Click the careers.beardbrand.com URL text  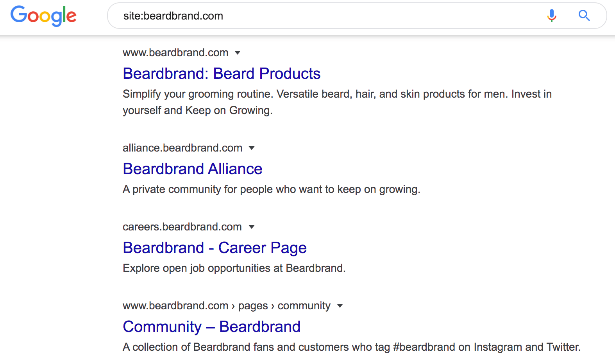pyautogui.click(x=182, y=227)
